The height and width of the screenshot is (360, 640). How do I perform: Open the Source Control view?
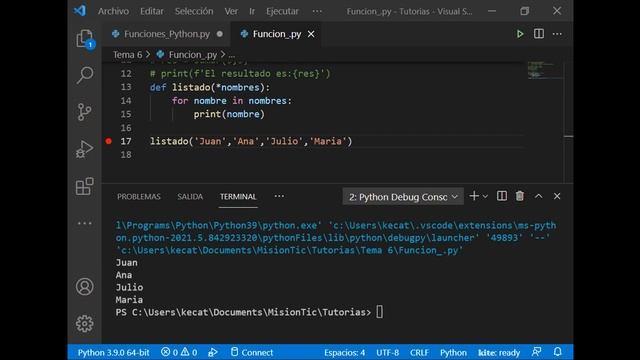point(84,112)
